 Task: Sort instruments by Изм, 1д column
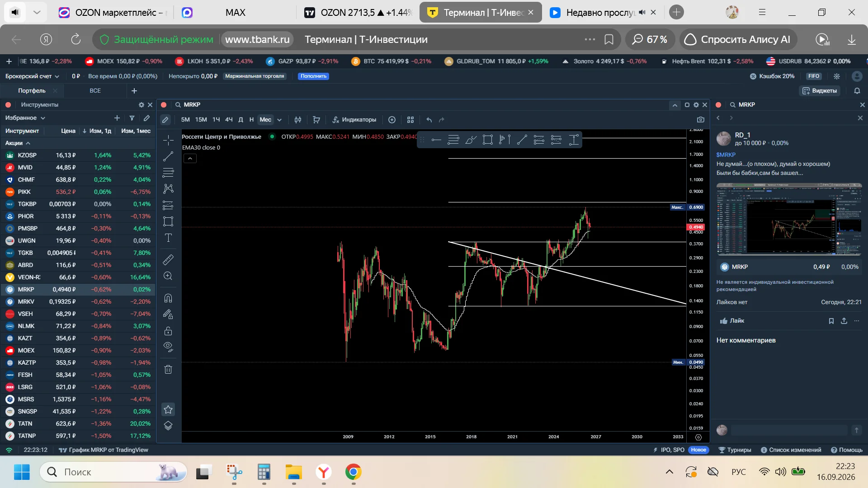coord(97,131)
